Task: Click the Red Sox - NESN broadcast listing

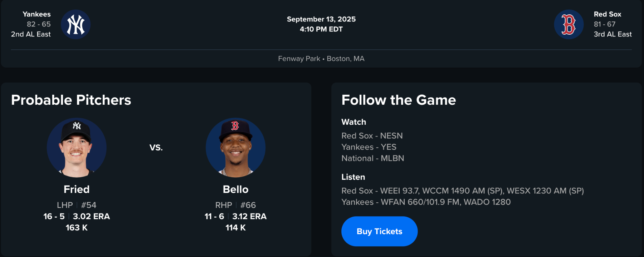Action: (x=372, y=136)
